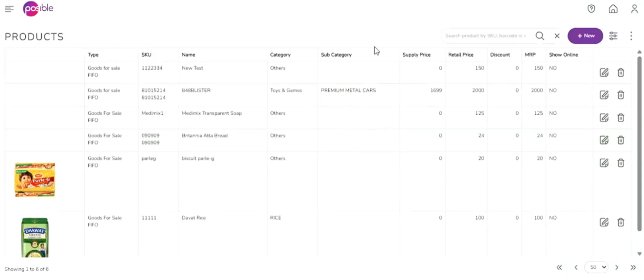The image size is (644, 280).
Task: Delete the B48BLISTER product
Action: tap(621, 95)
